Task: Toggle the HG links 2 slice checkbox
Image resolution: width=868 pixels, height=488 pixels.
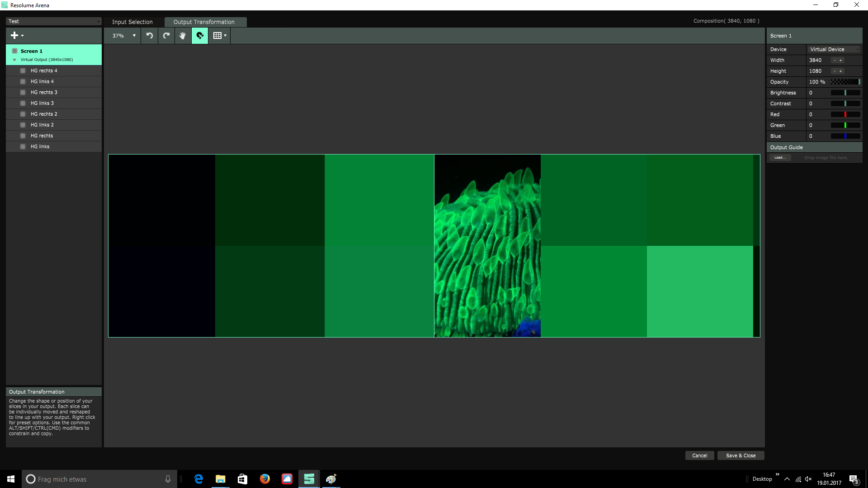Action: [x=23, y=125]
